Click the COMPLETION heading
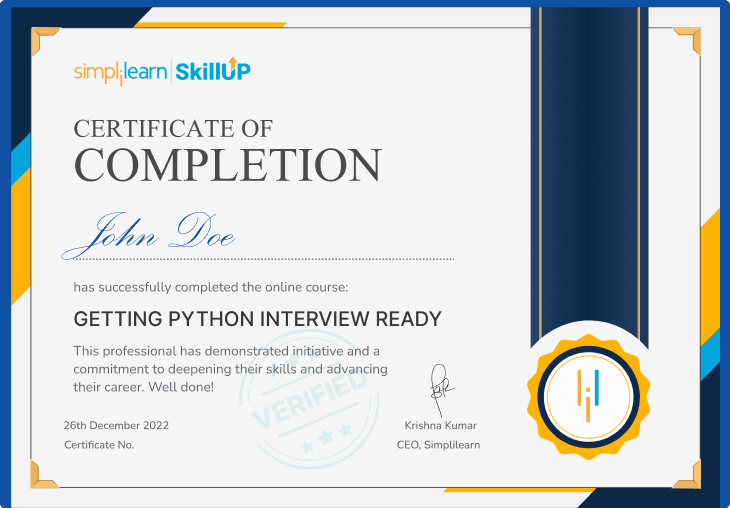 [x=228, y=165]
